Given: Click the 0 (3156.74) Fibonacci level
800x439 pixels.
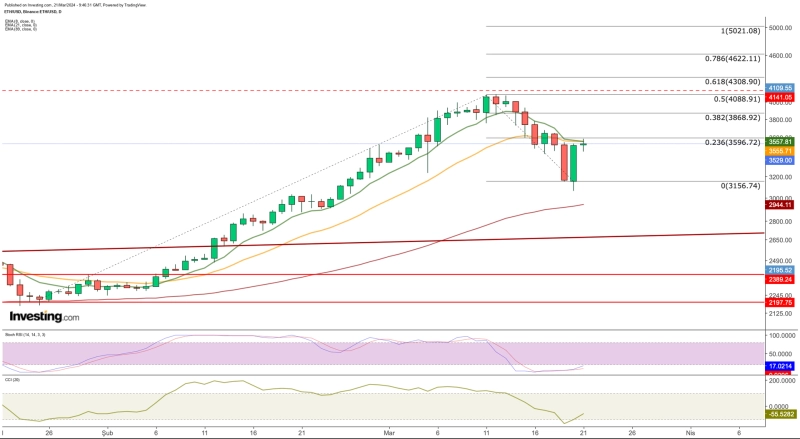Looking at the screenshot, I should point(740,185).
